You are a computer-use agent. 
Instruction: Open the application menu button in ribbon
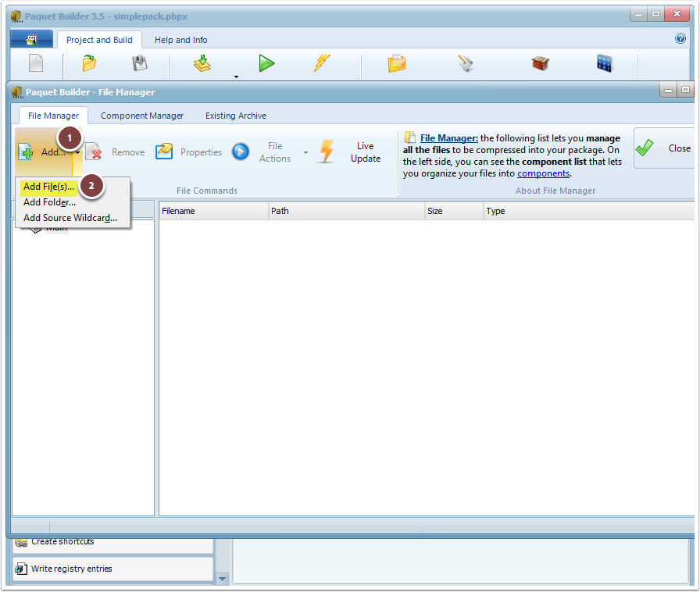31,40
